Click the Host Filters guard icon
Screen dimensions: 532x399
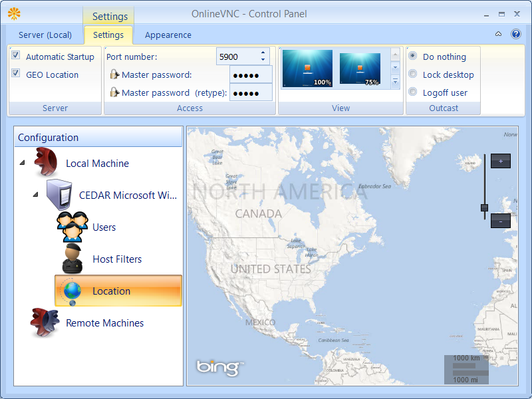tap(72, 259)
